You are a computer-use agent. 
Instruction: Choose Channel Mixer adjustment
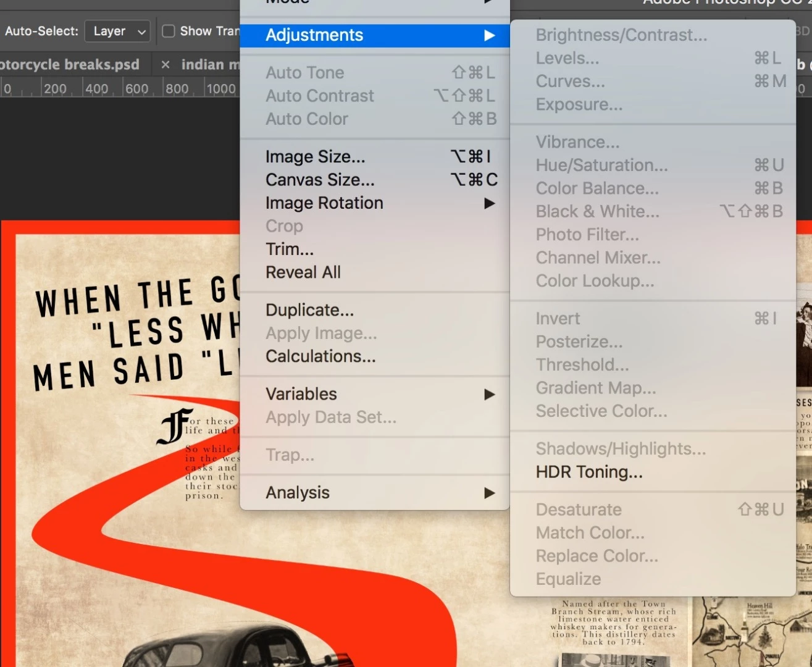click(x=653, y=258)
